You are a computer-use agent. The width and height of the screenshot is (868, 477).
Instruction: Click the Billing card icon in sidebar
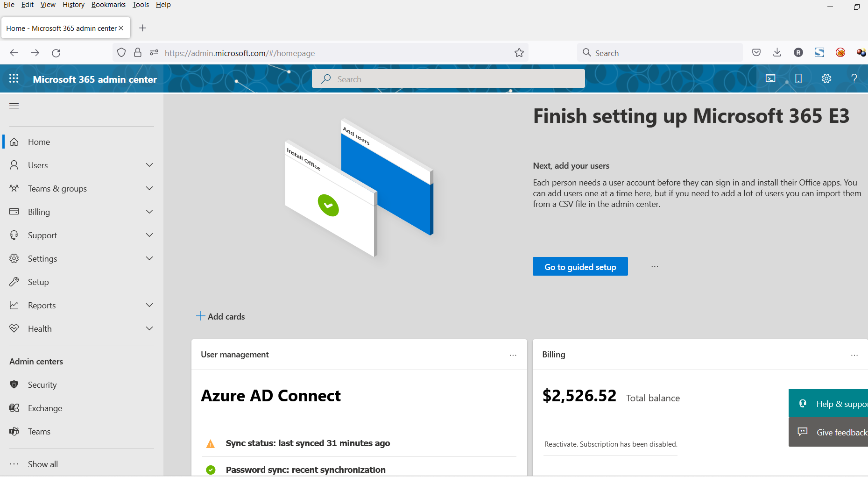14,212
